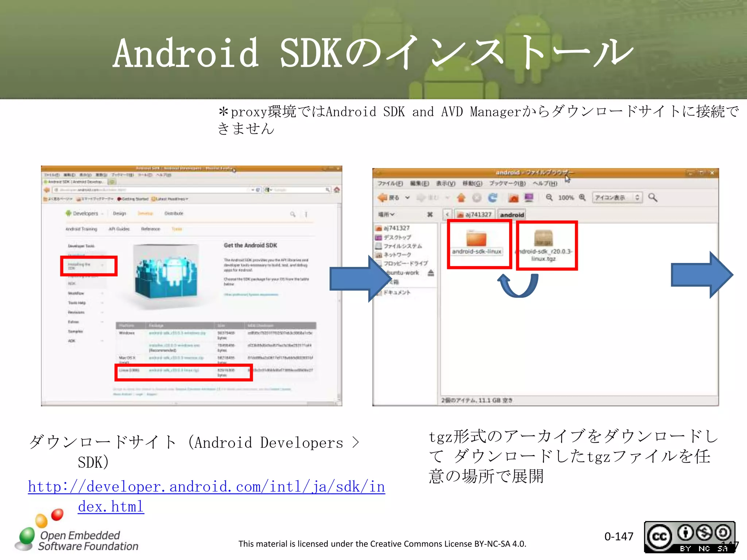The height and width of the screenshot is (560, 747).
Task: Click eject icon next to ubuntu-work
Action: (431, 273)
